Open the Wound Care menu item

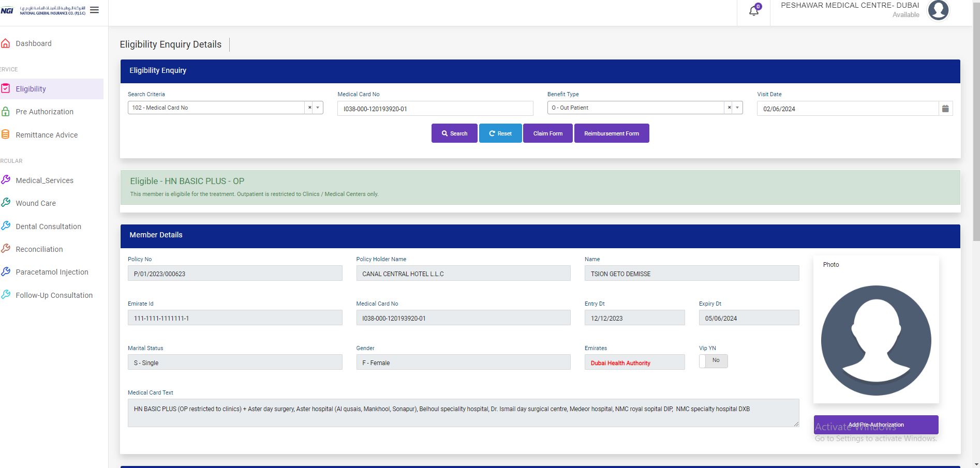36,203
